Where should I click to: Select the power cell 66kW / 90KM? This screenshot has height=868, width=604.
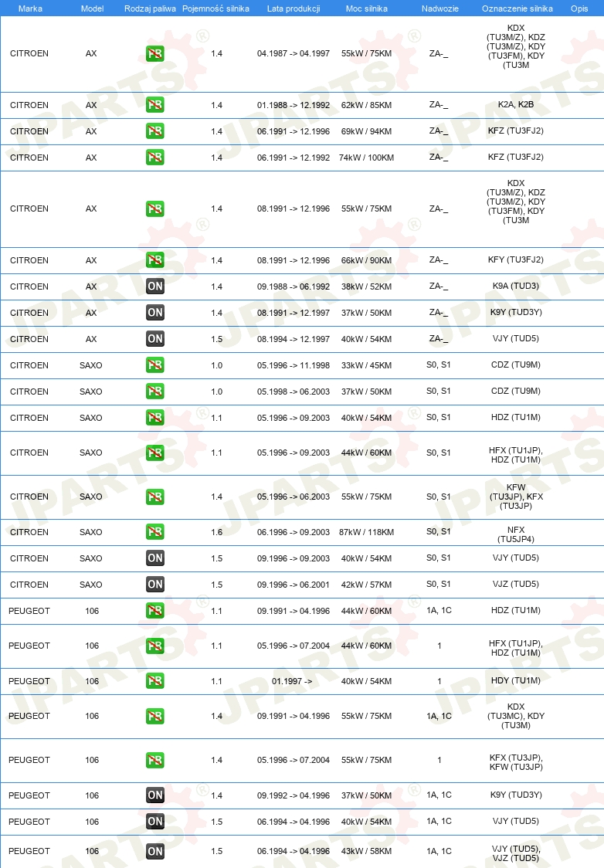[x=367, y=260]
